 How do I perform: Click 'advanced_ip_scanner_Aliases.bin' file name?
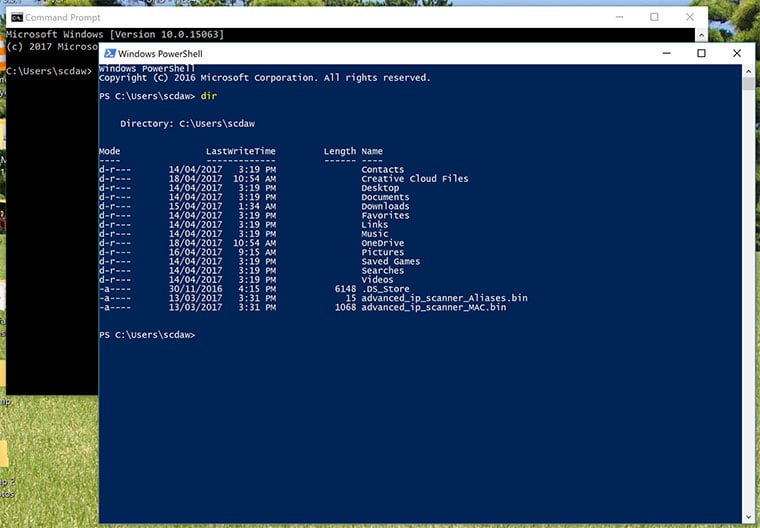[x=444, y=299]
